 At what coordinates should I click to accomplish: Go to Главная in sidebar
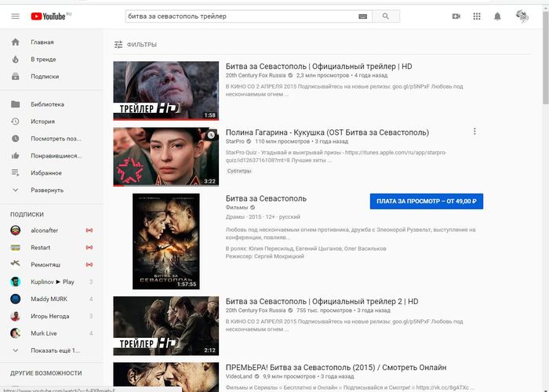click(42, 42)
